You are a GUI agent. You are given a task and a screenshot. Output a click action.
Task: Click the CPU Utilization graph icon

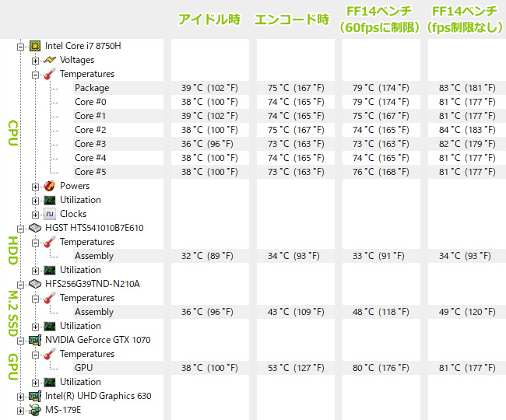pos(50,200)
